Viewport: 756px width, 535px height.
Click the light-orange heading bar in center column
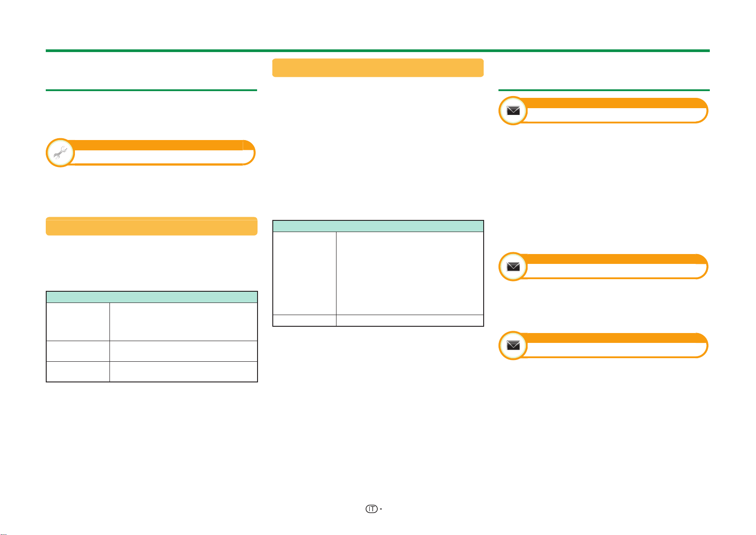point(378,68)
